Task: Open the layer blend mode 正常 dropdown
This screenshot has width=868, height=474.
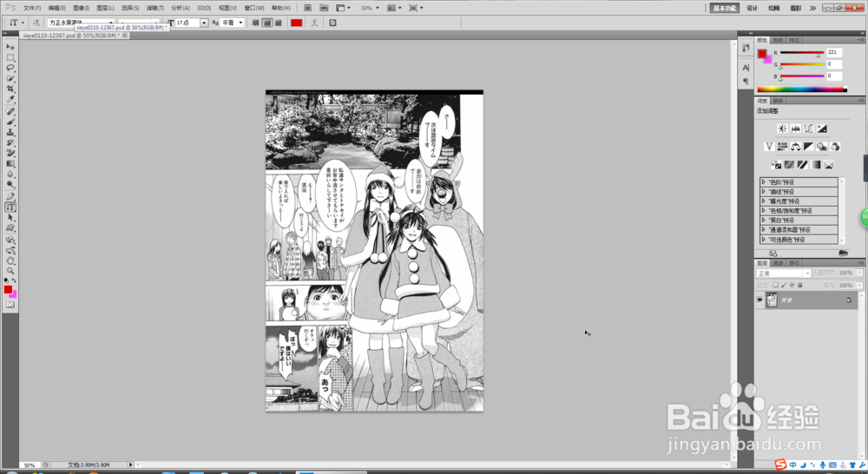Action: click(x=783, y=273)
